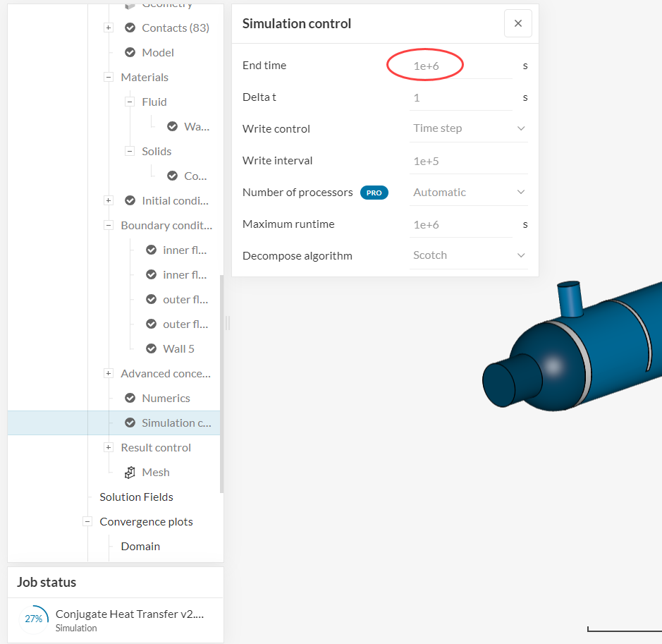Click the Initial conditions checkmark icon
This screenshot has height=644, width=662.
[x=130, y=201]
